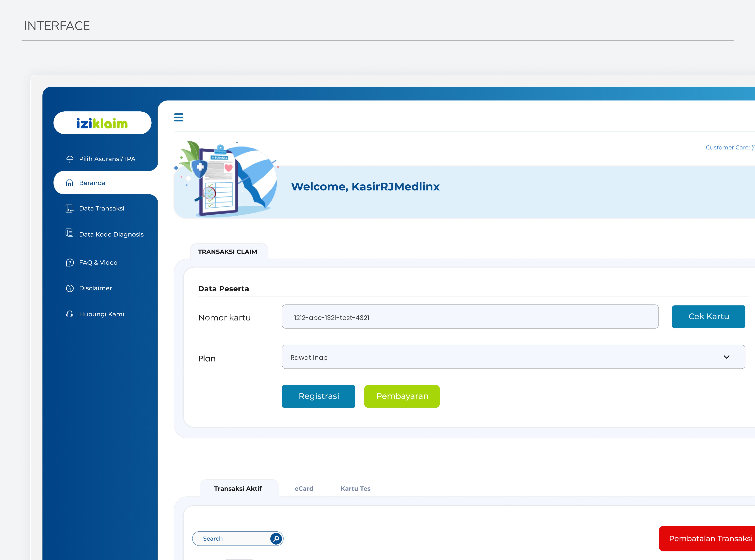Click the Cek Kartu button
The height and width of the screenshot is (560, 755).
click(709, 317)
